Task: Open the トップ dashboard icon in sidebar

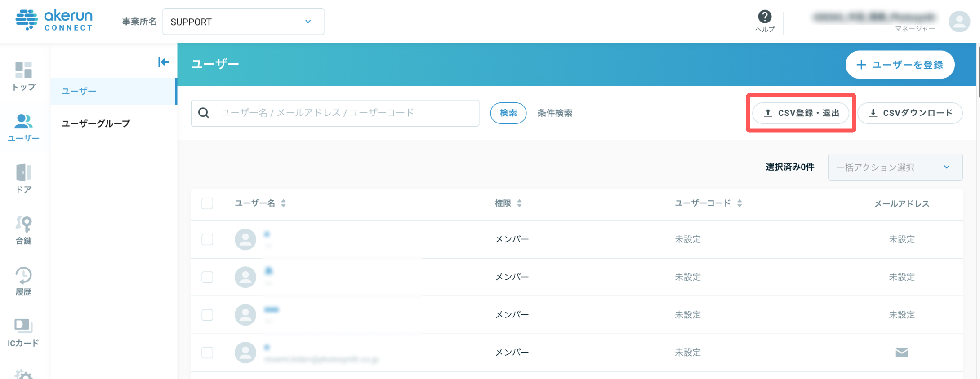Action: coord(24,70)
